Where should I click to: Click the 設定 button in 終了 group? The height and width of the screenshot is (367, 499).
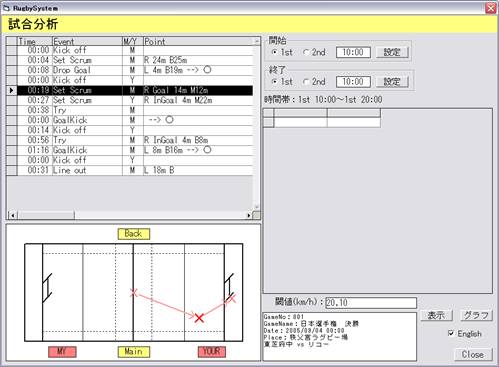[392, 82]
